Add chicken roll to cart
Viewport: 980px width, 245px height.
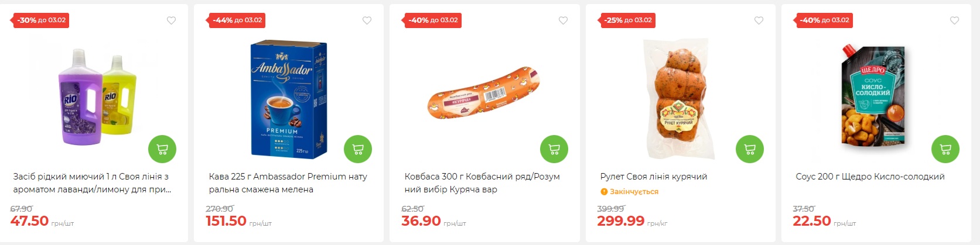[x=749, y=149]
